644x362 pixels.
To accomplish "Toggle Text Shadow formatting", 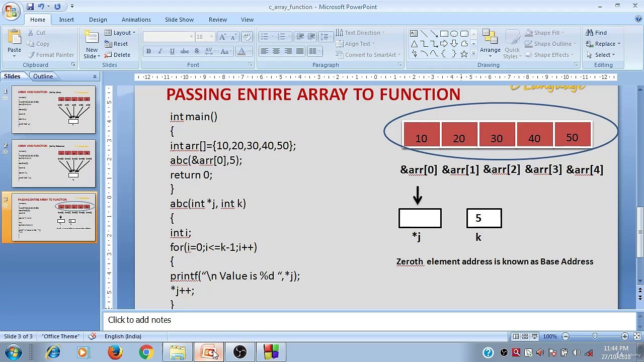I will (196, 51).
